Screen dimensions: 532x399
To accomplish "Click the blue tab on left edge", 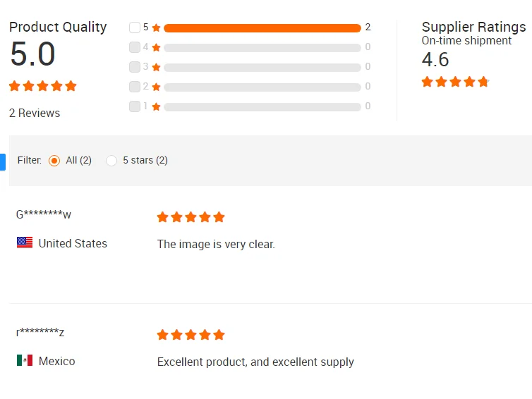I will point(2,162).
